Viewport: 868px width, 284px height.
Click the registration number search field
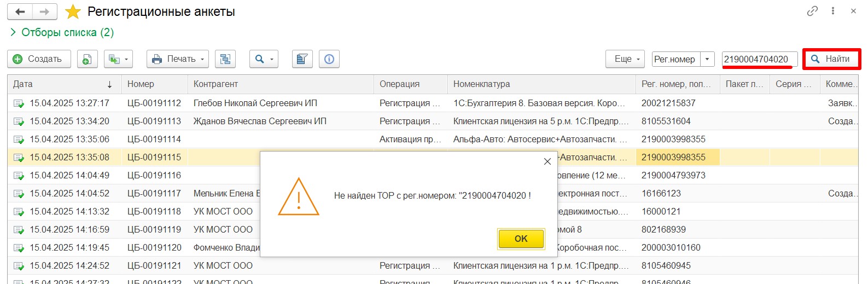coord(760,59)
